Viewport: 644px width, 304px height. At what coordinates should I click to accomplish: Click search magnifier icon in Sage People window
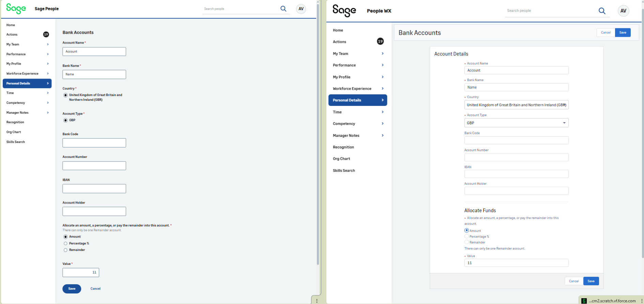point(283,9)
